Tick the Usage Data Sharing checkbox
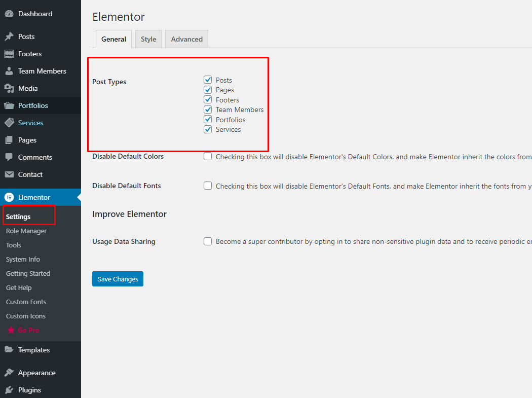The width and height of the screenshot is (532, 398). (208, 241)
